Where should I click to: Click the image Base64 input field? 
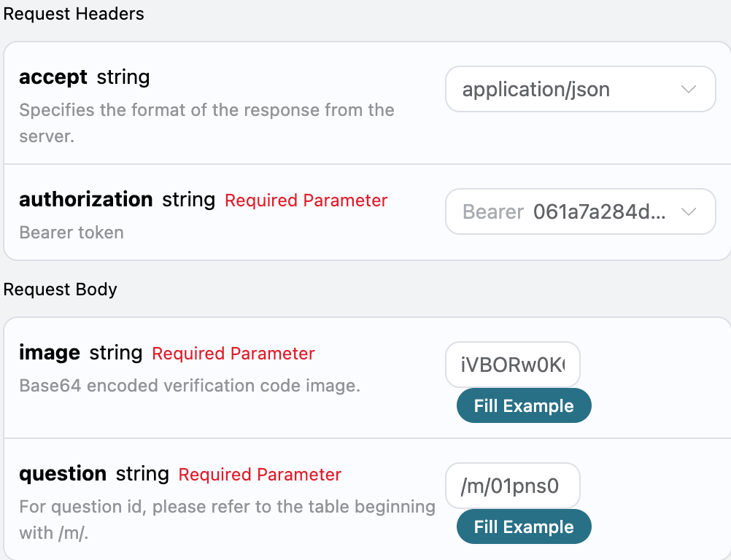pos(512,365)
